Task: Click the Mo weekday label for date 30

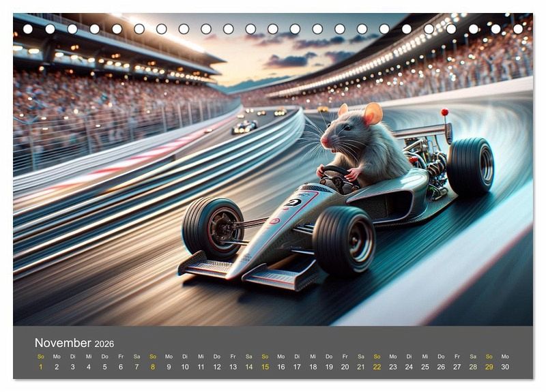Action: coord(505,357)
